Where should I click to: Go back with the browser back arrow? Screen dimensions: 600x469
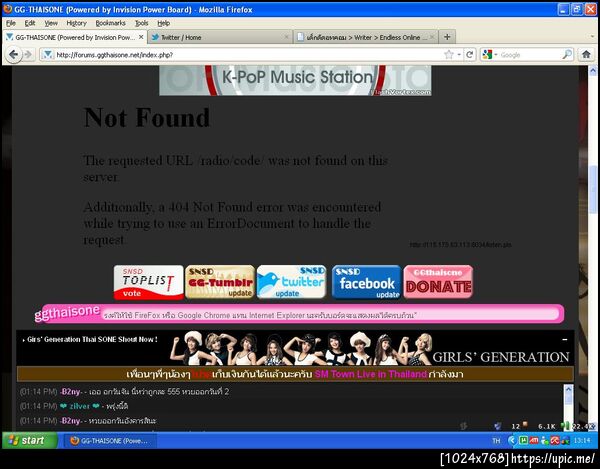(x=13, y=54)
